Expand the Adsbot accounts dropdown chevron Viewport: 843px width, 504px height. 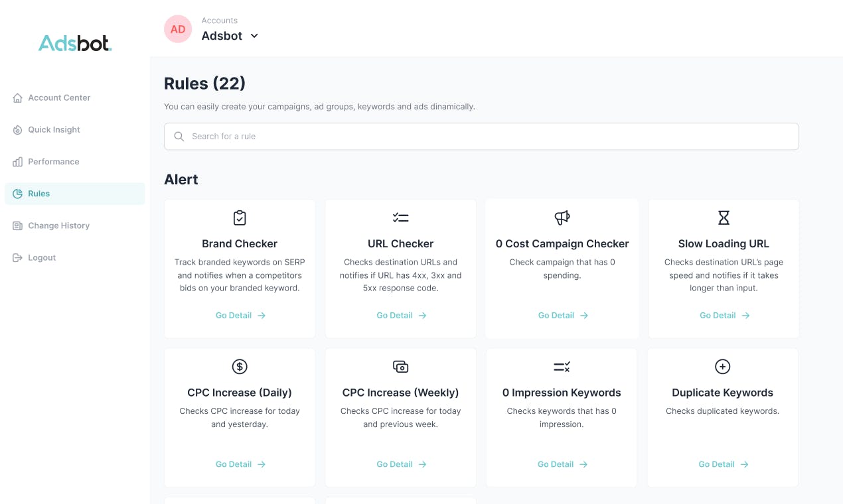pos(254,36)
